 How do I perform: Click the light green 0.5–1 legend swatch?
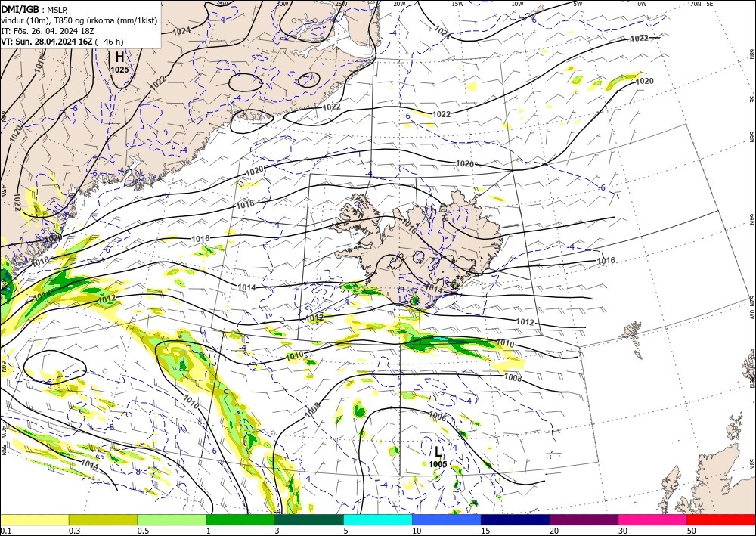coord(172,519)
